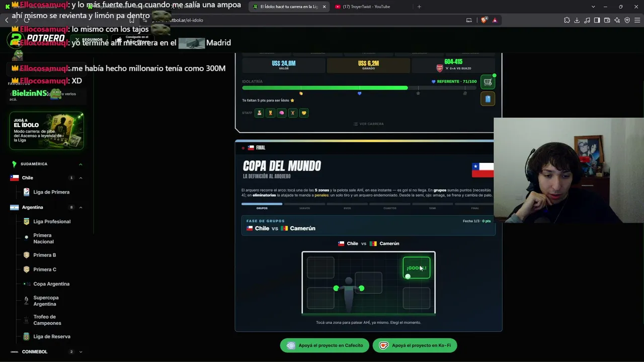Open the Brave Wallet icon
Screen dimensions: 644x362
pyautogui.click(x=607, y=20)
